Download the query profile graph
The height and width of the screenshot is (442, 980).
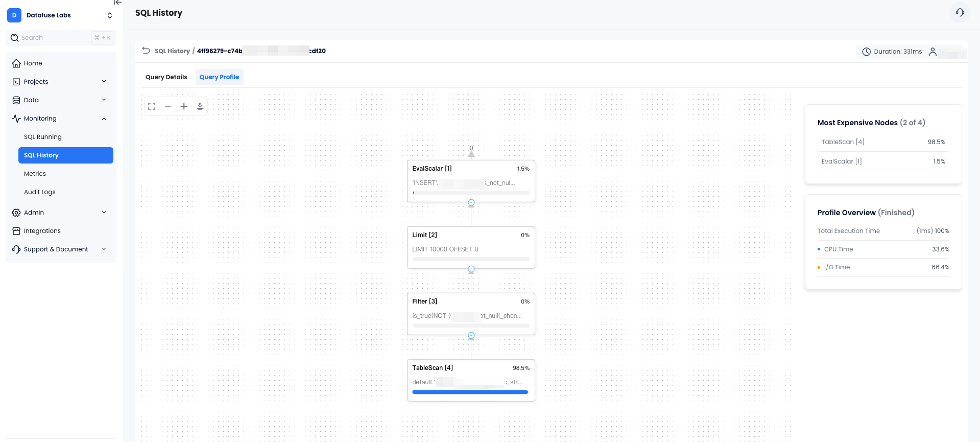click(x=200, y=106)
